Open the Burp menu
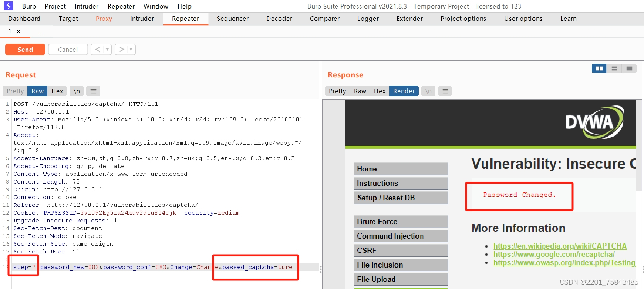Screen dimensions: 644x289 pyautogui.click(x=29, y=6)
